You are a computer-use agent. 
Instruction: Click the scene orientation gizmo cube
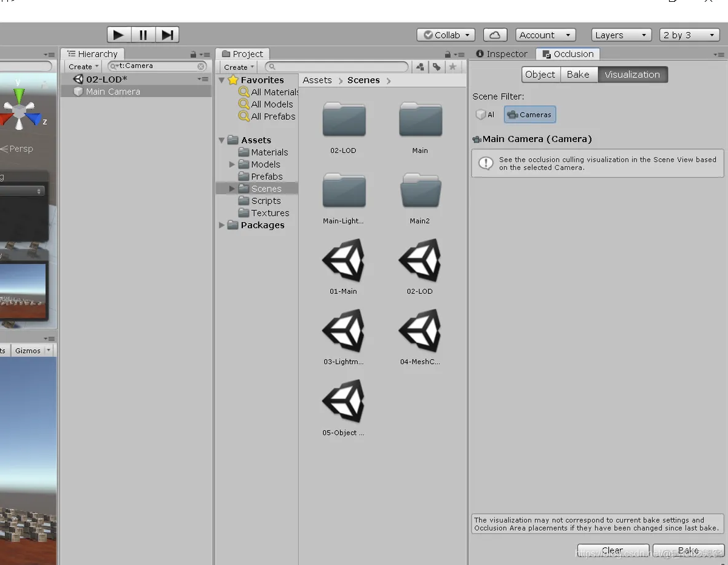point(19,111)
